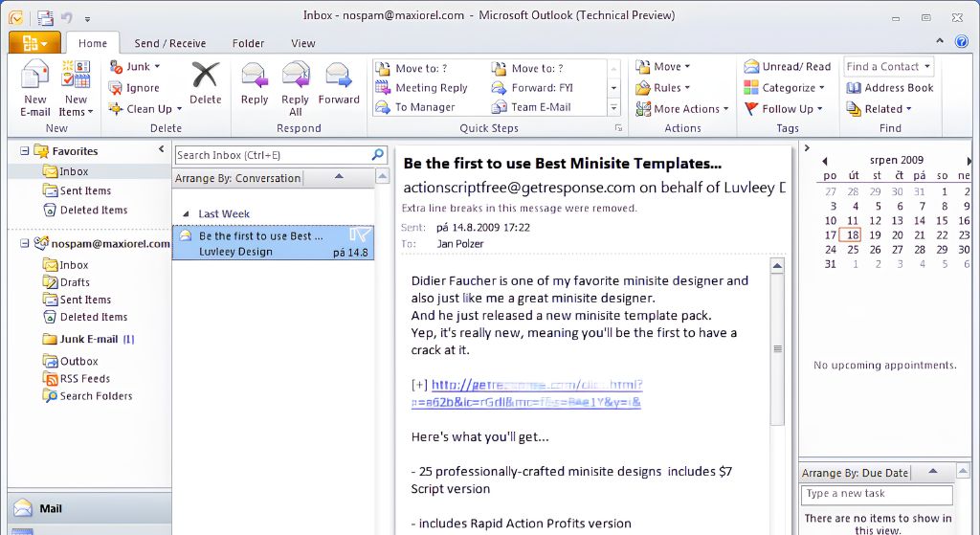
Task: Click the reading pane scroll up arrow
Action: 777,266
